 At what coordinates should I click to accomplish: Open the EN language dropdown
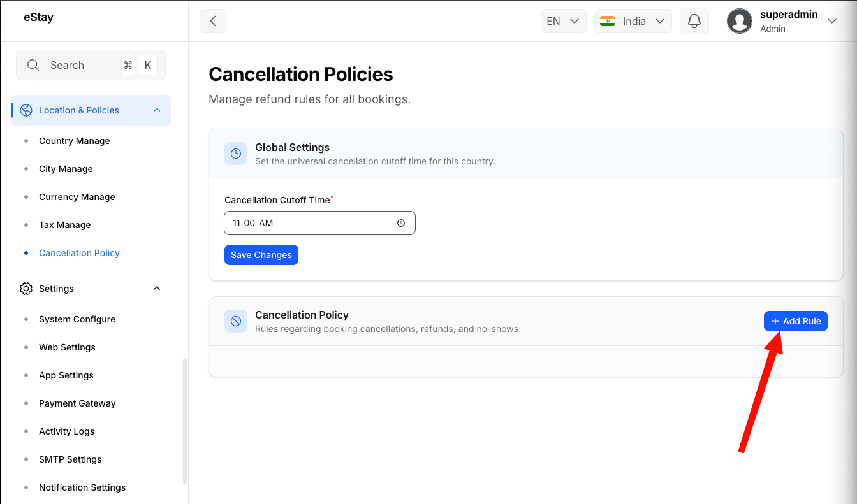point(563,21)
